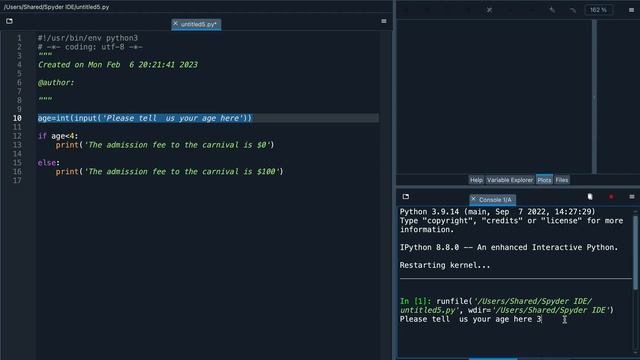
Task: Click the zoom percentage field in Plots
Action: [x=598, y=10]
